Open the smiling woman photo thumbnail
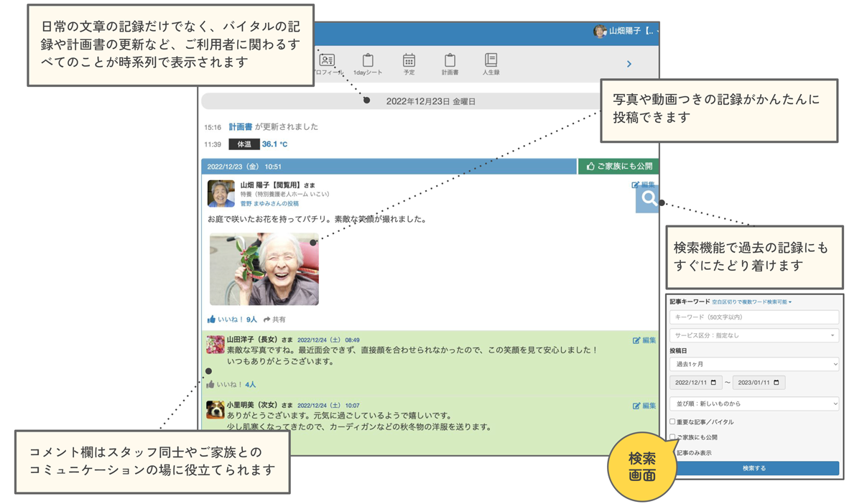This screenshot has width=862, height=504. 264,270
